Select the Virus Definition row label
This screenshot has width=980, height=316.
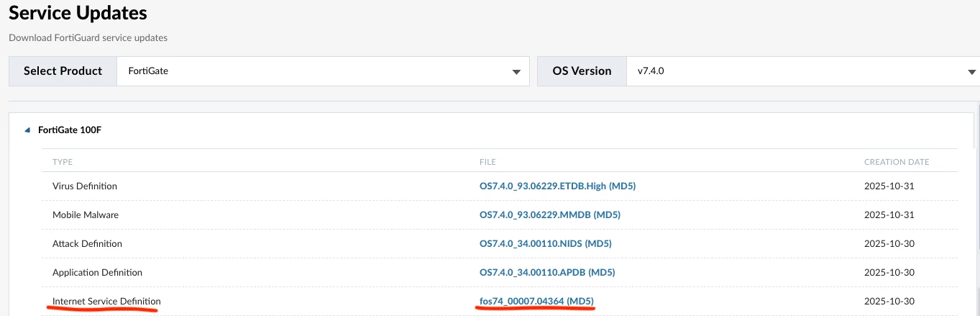[x=85, y=186]
